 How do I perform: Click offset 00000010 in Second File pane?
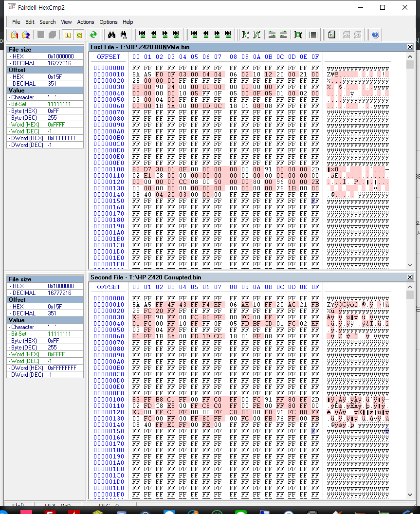pos(109,305)
